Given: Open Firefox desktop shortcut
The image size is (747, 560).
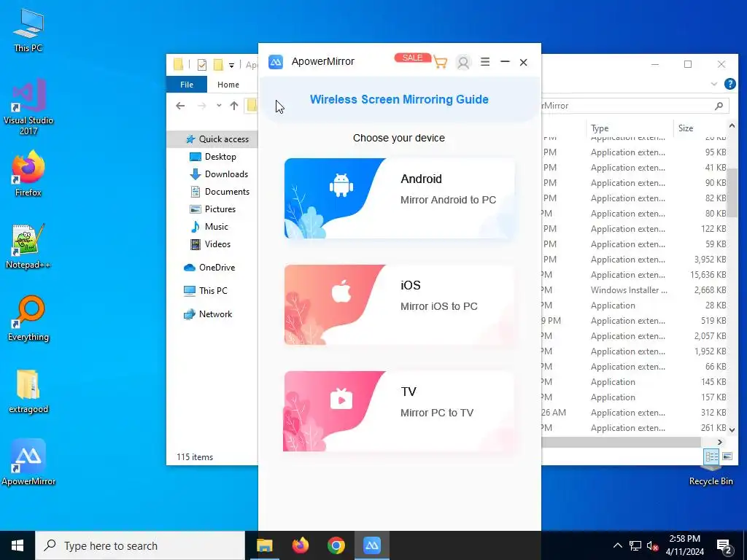Looking at the screenshot, I should coord(28,174).
